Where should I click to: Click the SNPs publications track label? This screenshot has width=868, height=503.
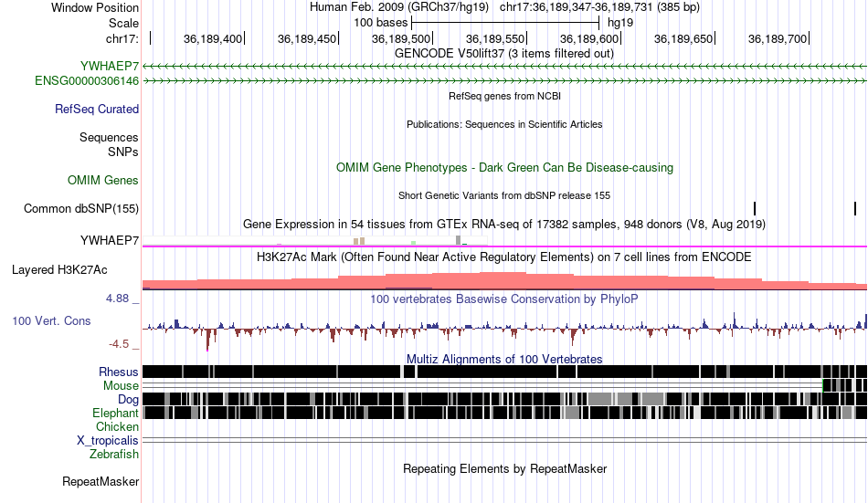pos(123,152)
